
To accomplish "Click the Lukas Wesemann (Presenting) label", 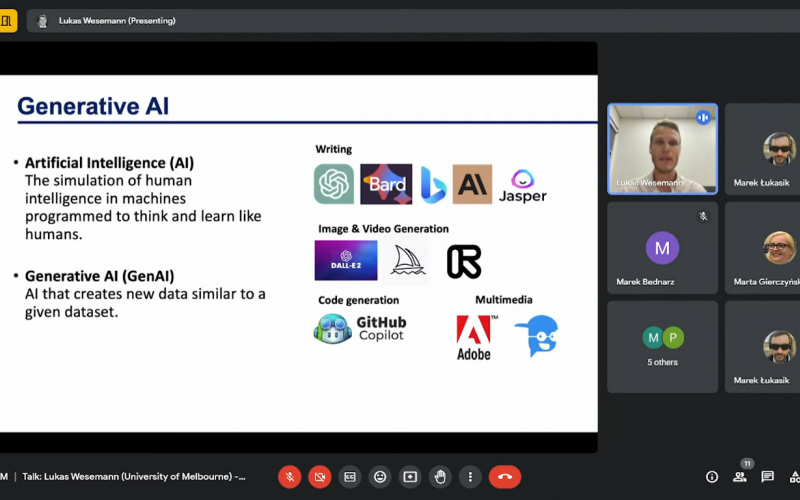I will pyautogui.click(x=117, y=21).
